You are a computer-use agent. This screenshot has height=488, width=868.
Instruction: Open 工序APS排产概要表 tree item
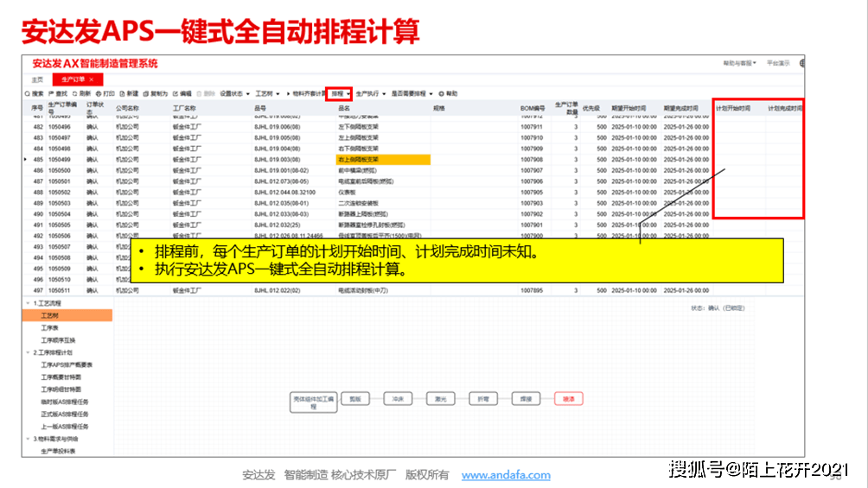[x=67, y=365]
